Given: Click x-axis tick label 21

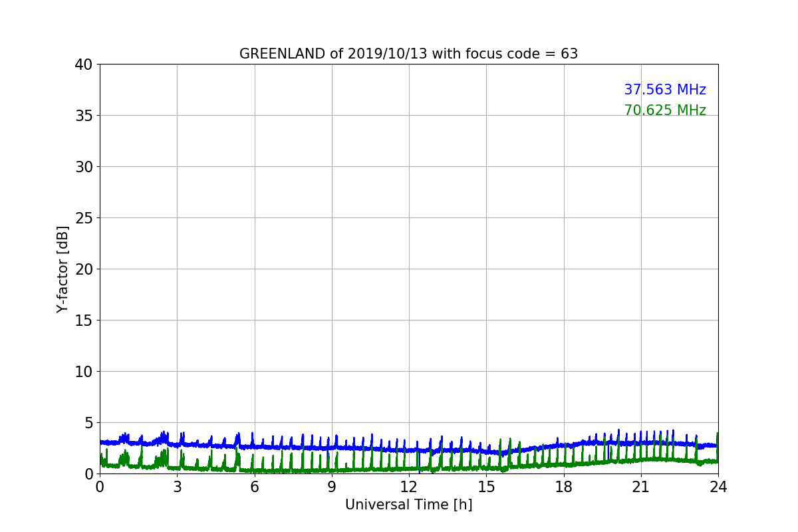Looking at the screenshot, I should (x=641, y=487).
